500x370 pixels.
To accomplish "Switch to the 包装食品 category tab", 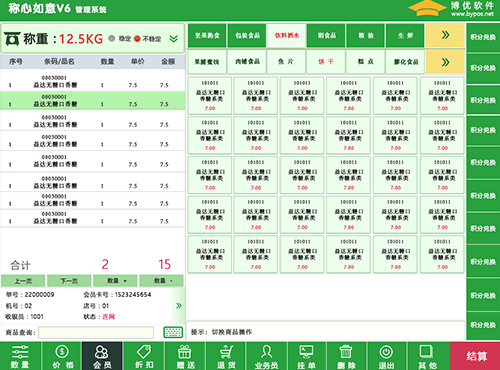I will (x=247, y=35).
